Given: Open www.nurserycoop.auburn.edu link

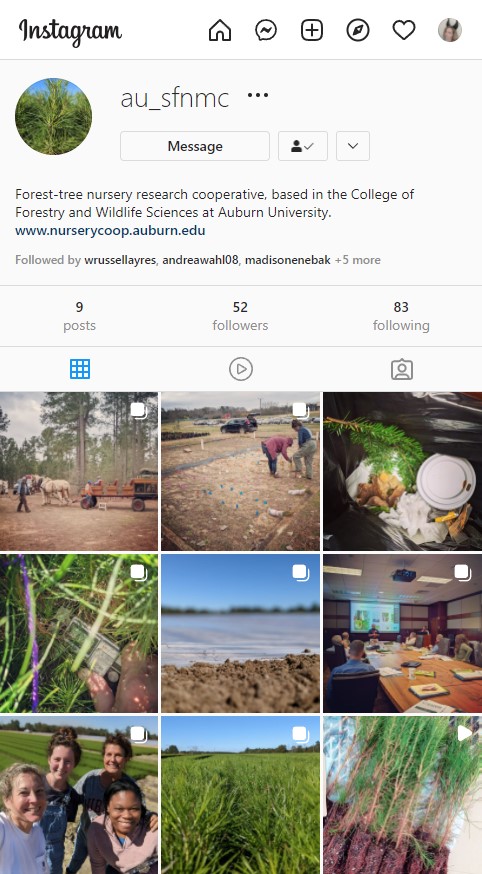Looking at the screenshot, I should click(110, 230).
